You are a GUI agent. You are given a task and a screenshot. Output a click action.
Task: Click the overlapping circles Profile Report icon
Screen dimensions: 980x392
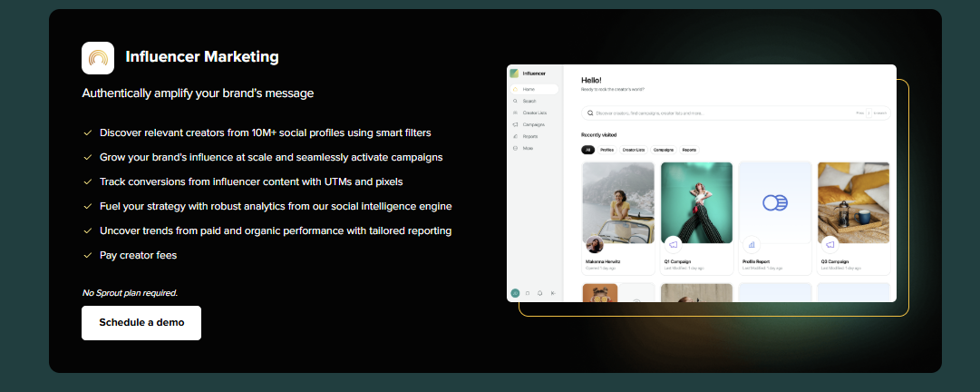tap(775, 202)
